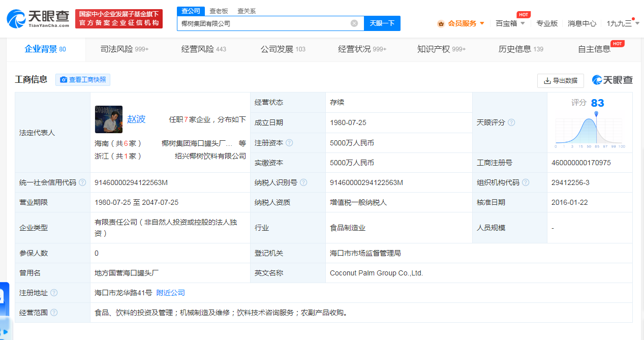Open the 附近公司 link
Viewport: 644px width, 340px height.
(170, 292)
